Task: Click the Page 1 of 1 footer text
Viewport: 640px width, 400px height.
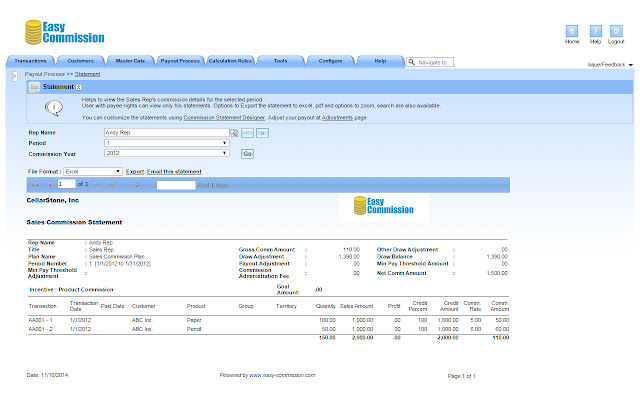Action: [x=462, y=376]
